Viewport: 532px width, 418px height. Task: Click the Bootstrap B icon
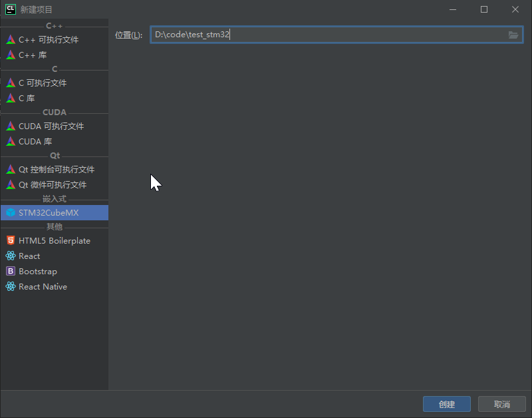[11, 271]
